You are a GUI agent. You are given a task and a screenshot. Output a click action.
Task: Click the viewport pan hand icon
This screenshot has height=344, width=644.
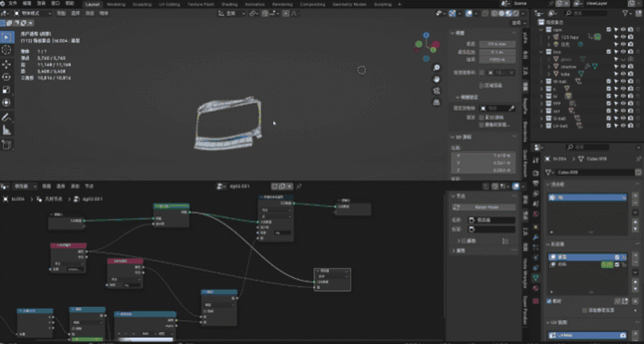pos(437,79)
